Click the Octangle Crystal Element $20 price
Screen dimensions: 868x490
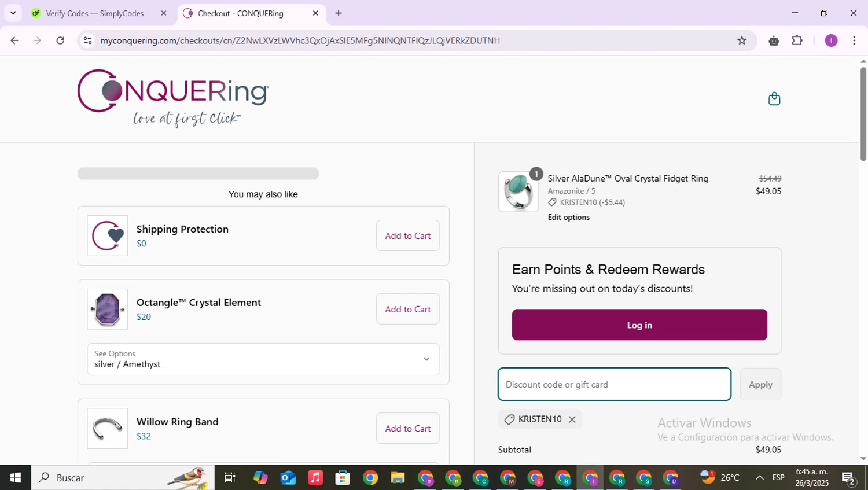144,317
